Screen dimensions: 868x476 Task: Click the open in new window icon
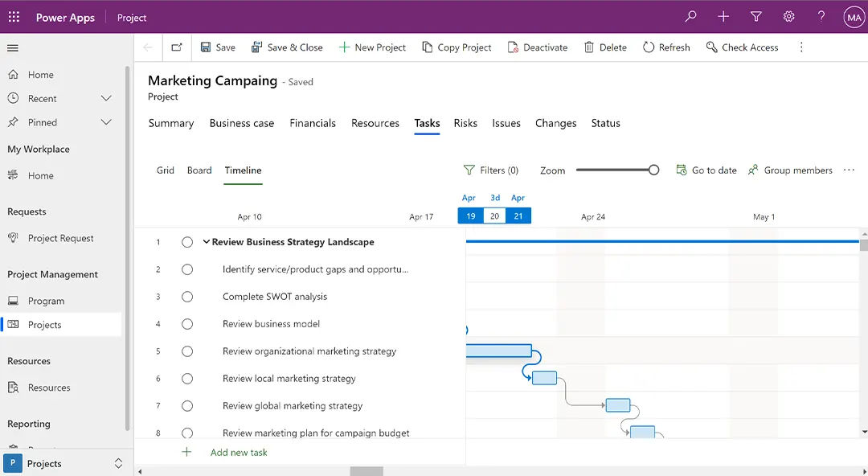(177, 47)
